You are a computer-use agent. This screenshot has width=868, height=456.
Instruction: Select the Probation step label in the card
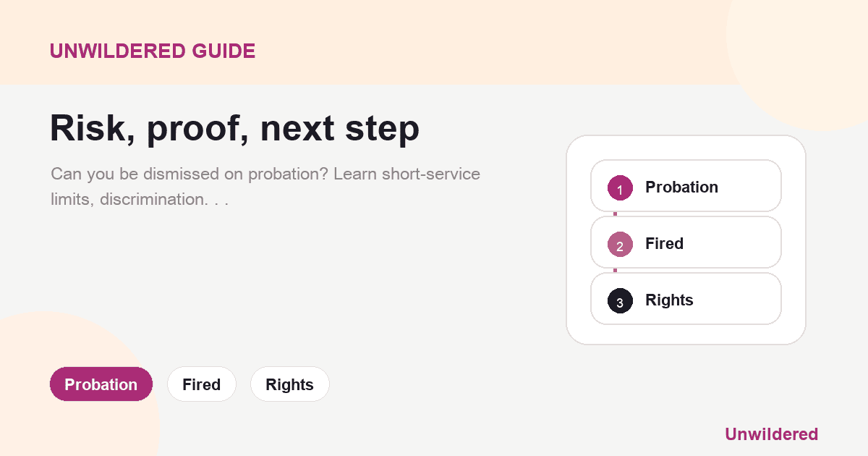(681, 187)
